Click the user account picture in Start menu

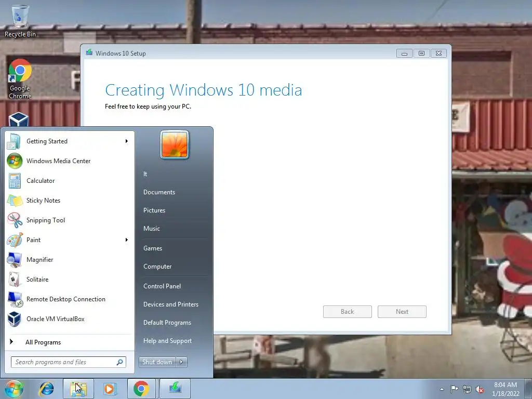pos(175,144)
